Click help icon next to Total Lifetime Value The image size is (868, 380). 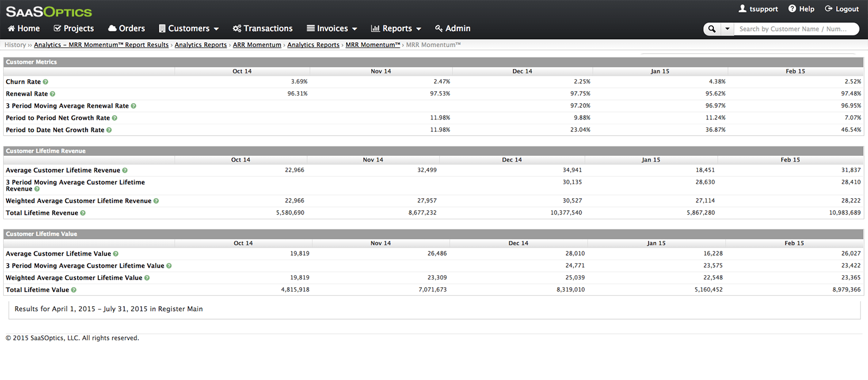point(74,290)
